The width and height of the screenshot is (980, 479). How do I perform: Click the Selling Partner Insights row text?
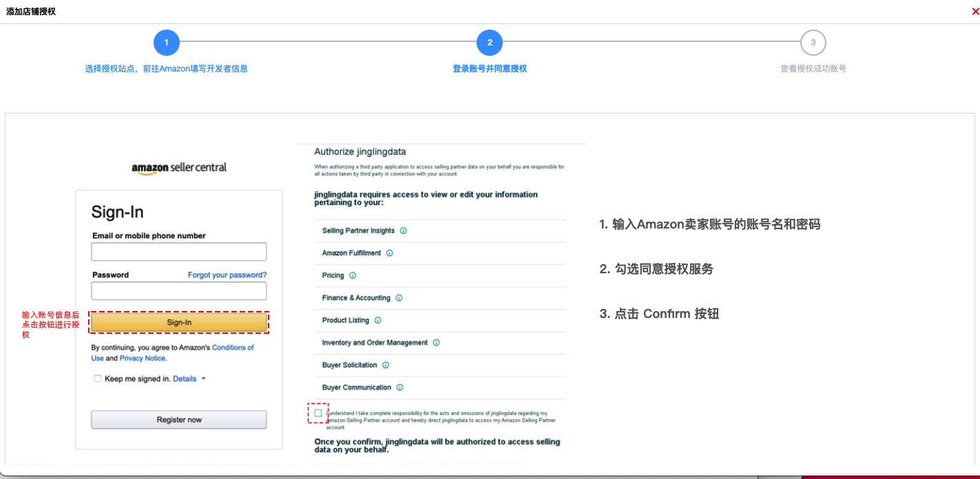[x=358, y=231]
